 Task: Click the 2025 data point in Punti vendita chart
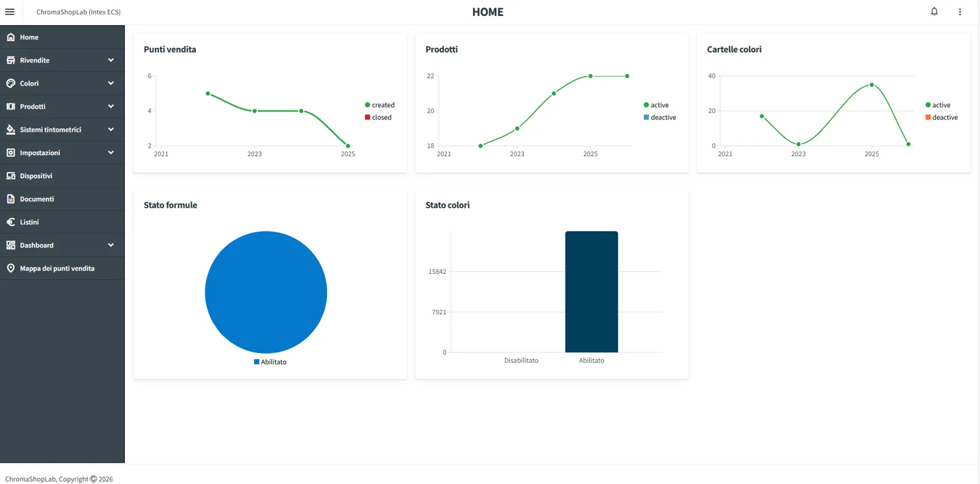tap(348, 146)
